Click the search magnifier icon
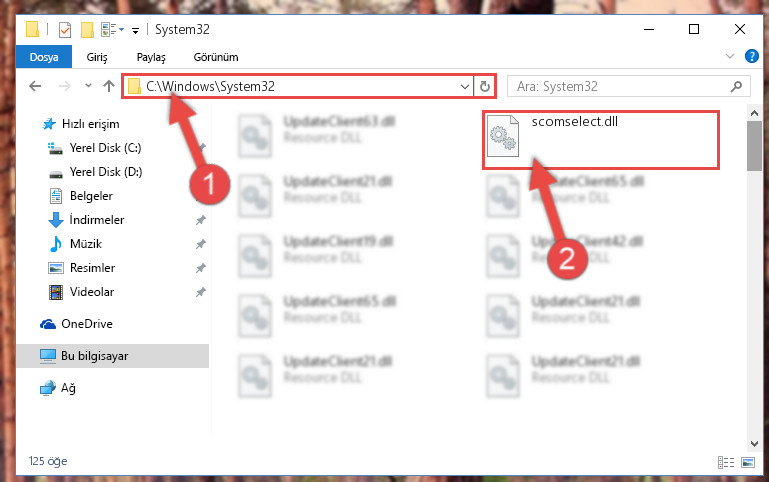Screen dimensions: 769x482 point(736,87)
